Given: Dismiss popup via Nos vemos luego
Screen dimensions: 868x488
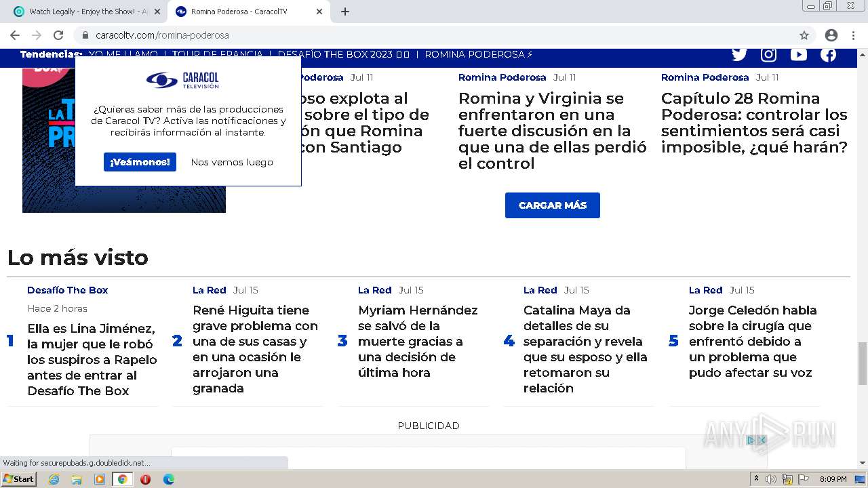Looking at the screenshot, I should pyautogui.click(x=232, y=162).
